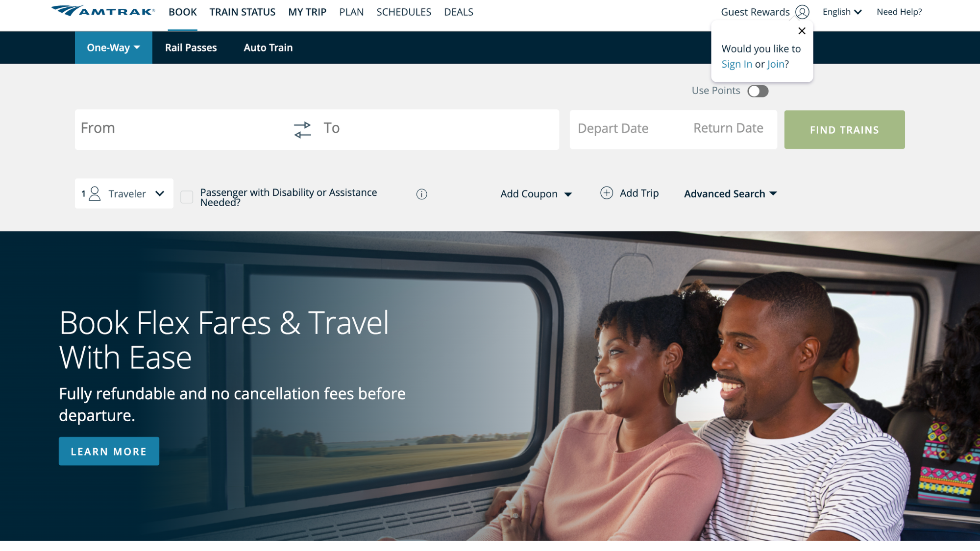Open the English language selector
Image resolution: width=980 pixels, height=551 pixels.
coord(842,12)
